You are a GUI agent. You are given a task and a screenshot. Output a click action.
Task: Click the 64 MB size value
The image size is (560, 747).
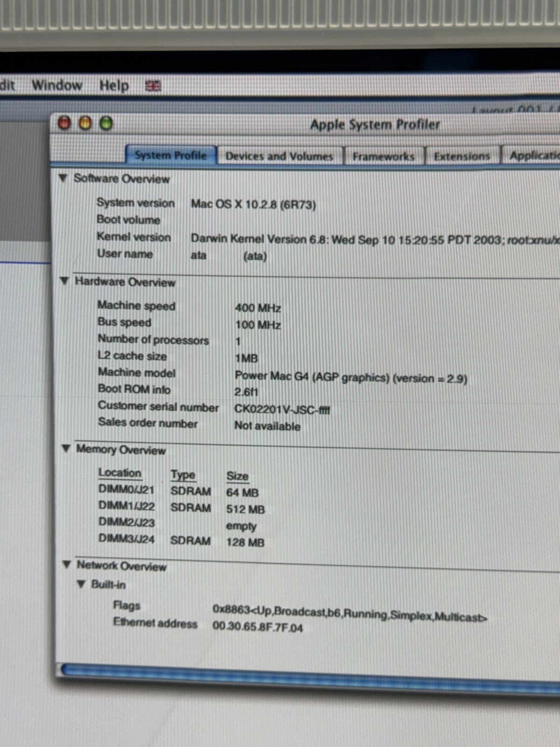click(242, 493)
